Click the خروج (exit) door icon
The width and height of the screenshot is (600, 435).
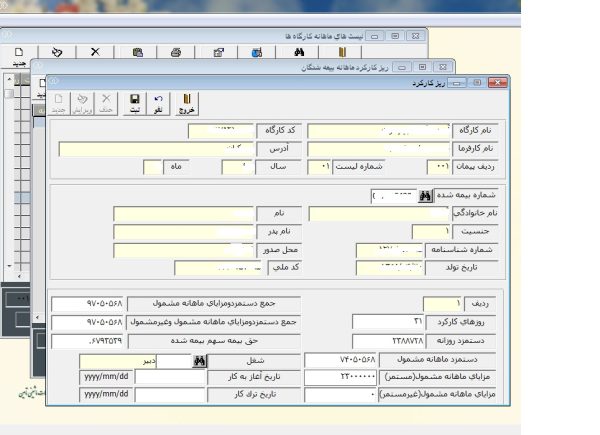tap(186, 102)
